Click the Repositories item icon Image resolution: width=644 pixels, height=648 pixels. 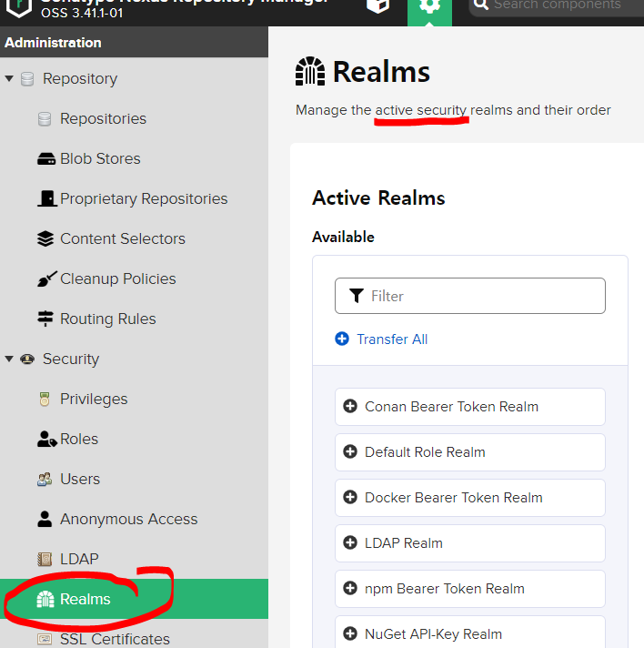coord(45,118)
